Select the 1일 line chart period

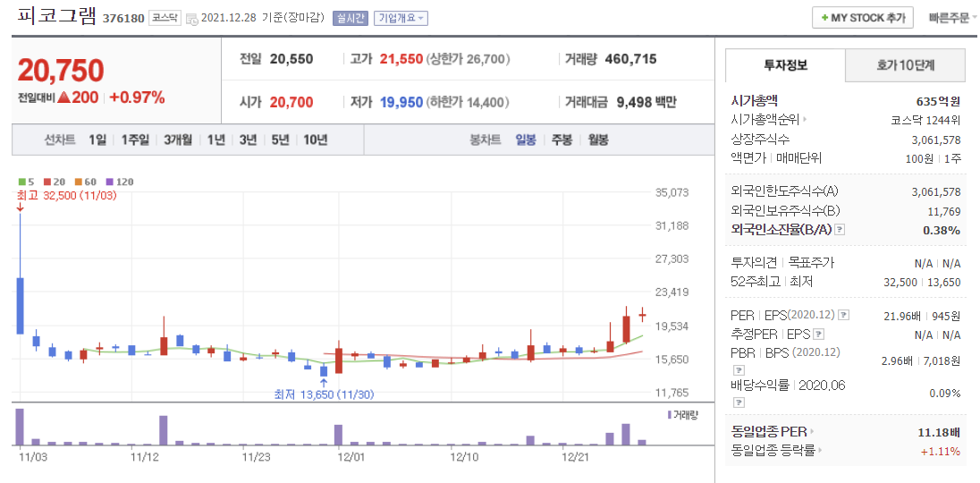tap(97, 140)
